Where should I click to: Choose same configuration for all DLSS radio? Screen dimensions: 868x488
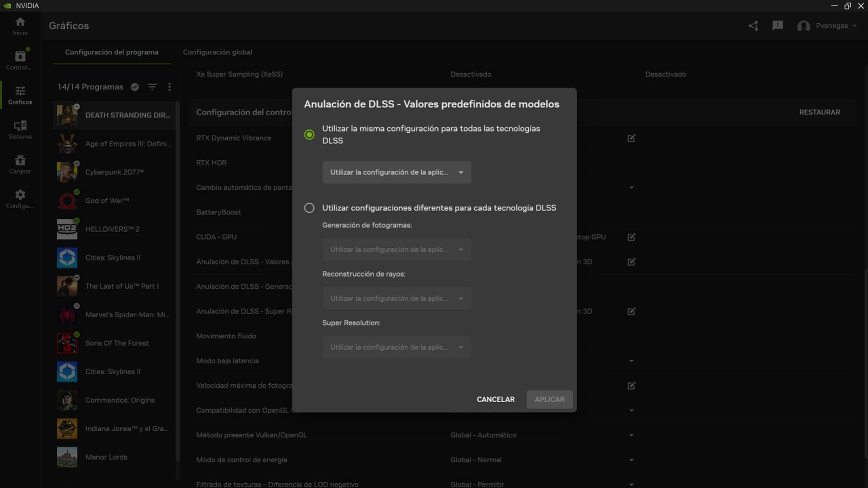pyautogui.click(x=309, y=135)
